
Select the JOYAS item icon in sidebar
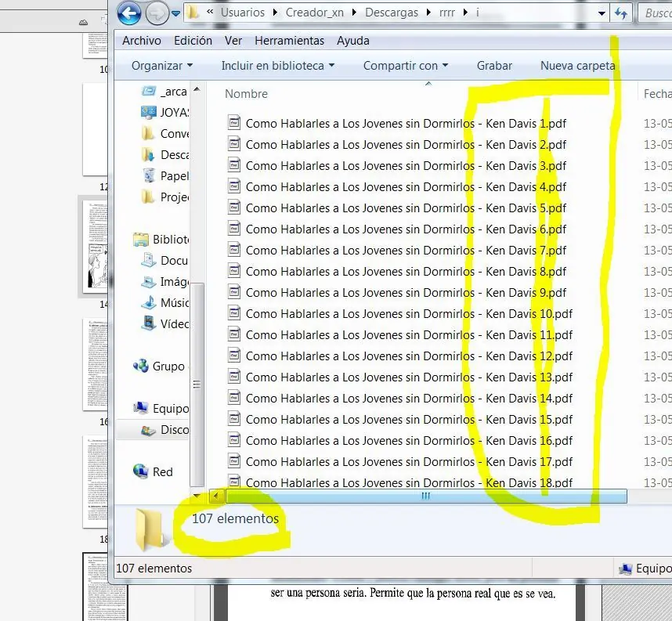click(x=148, y=113)
